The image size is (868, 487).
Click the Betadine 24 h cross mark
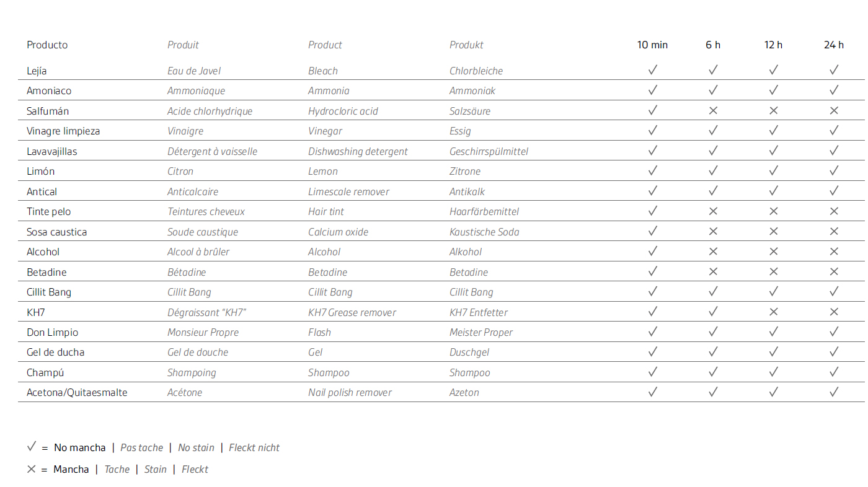tap(834, 271)
